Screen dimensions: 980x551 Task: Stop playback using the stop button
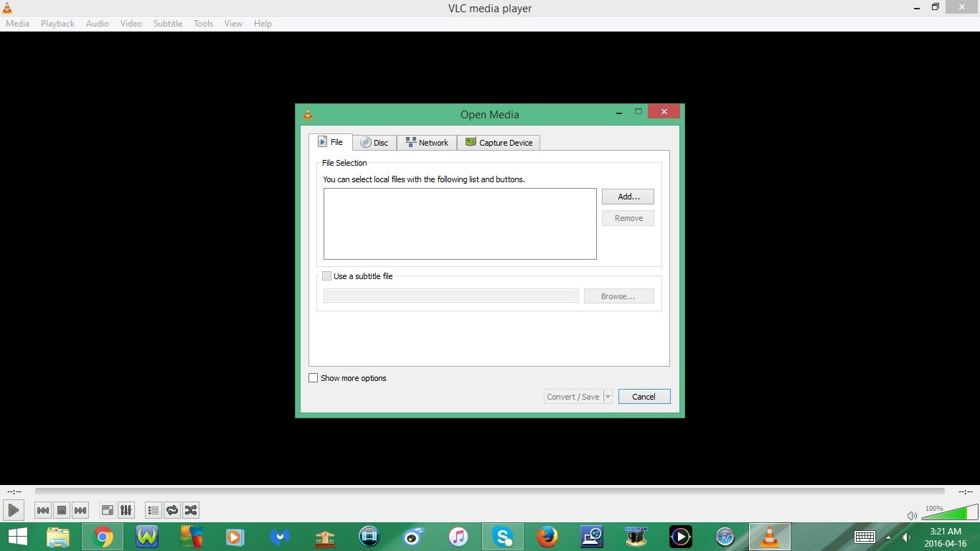click(62, 510)
